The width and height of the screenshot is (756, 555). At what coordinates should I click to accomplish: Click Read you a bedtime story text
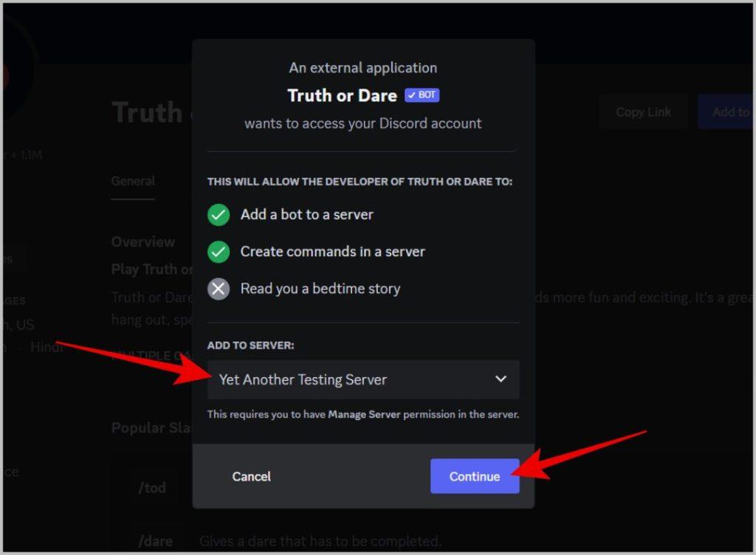(320, 289)
